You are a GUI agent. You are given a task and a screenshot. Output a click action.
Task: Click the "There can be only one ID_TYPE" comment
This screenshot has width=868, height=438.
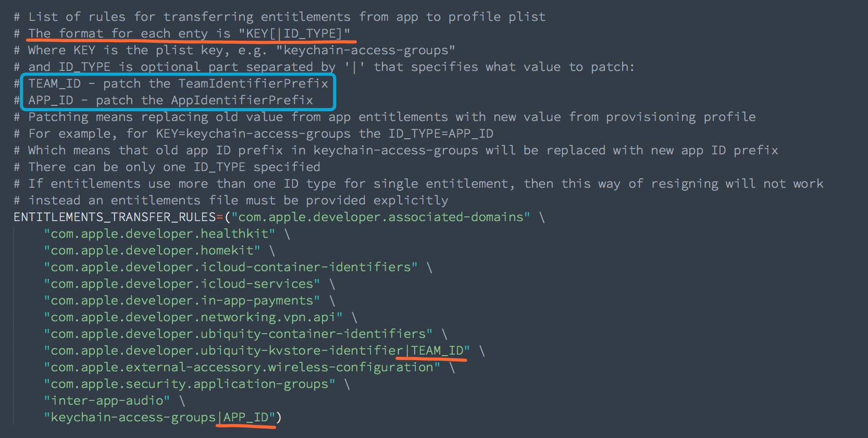click(174, 167)
